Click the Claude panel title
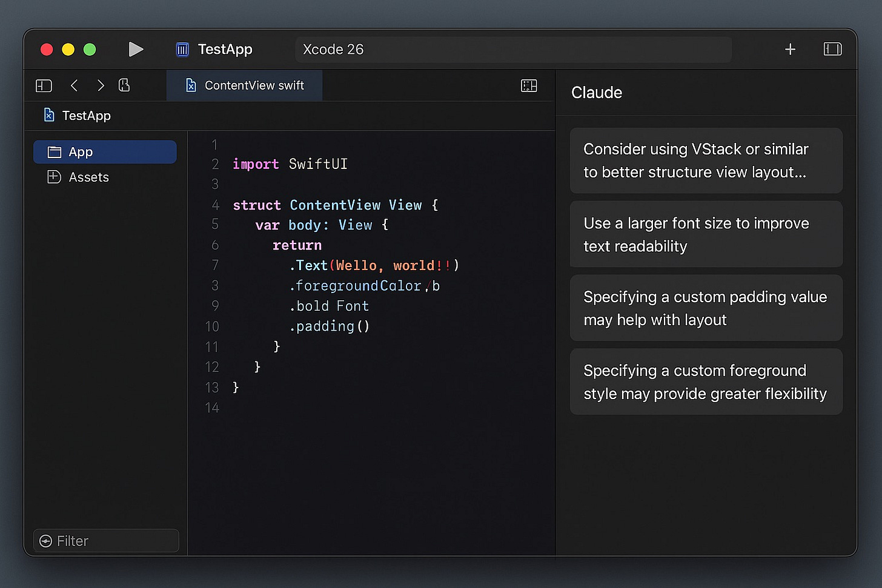 (x=597, y=93)
